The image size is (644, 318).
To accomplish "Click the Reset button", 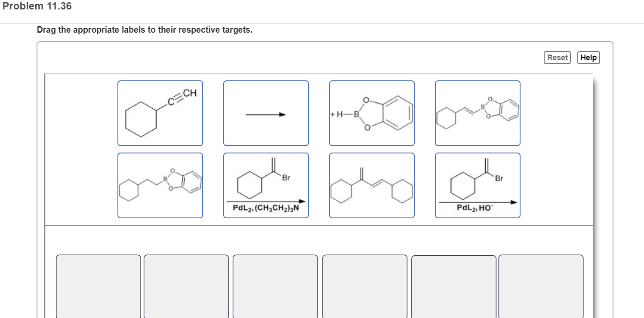I will click(557, 57).
